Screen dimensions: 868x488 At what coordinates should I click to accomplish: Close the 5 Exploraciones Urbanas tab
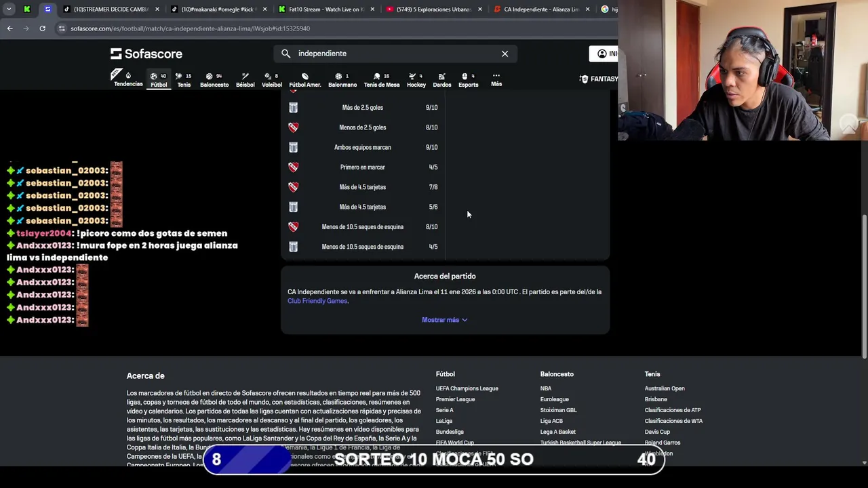[x=480, y=9]
